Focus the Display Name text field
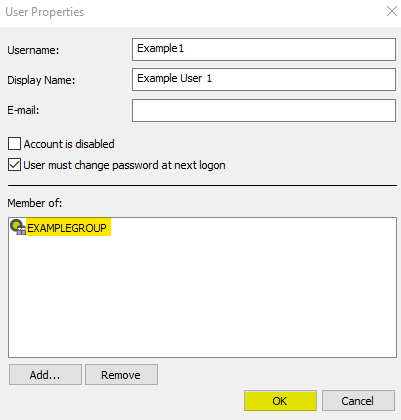Image resolution: width=401 pixels, height=420 pixels. click(x=264, y=79)
